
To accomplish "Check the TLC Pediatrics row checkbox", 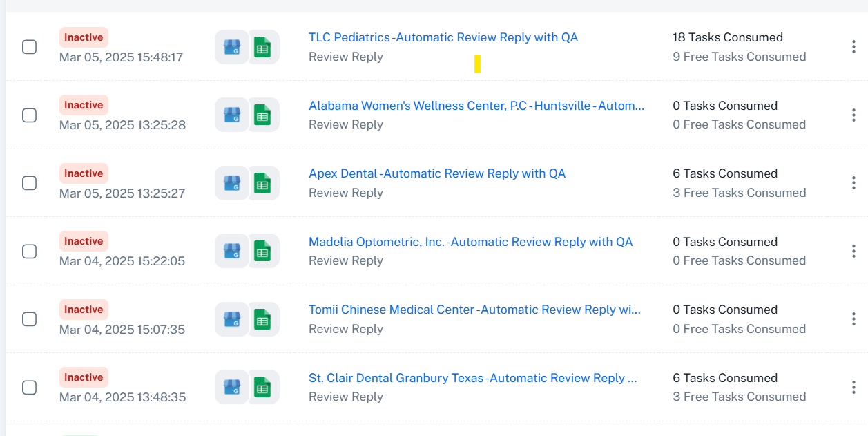I will pos(29,47).
